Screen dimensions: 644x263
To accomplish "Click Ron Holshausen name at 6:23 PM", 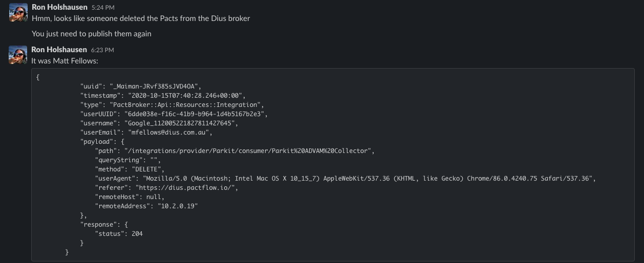I will pyautogui.click(x=59, y=50).
